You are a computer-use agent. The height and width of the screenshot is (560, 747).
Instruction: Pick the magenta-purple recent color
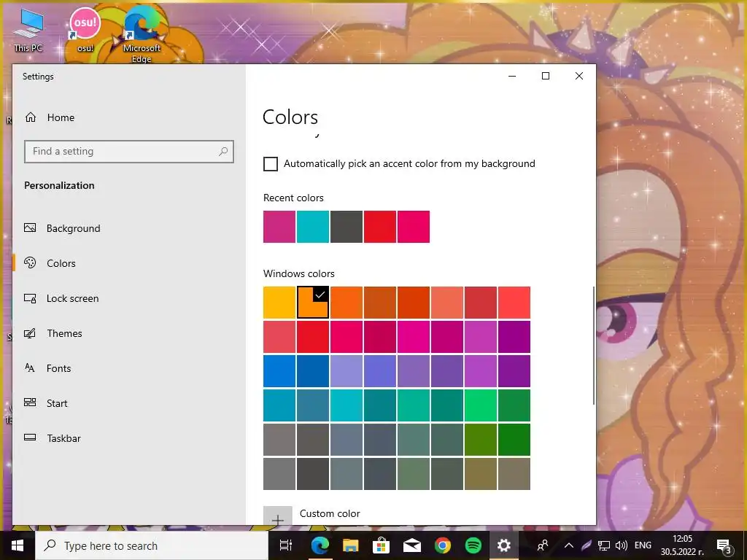(279, 227)
